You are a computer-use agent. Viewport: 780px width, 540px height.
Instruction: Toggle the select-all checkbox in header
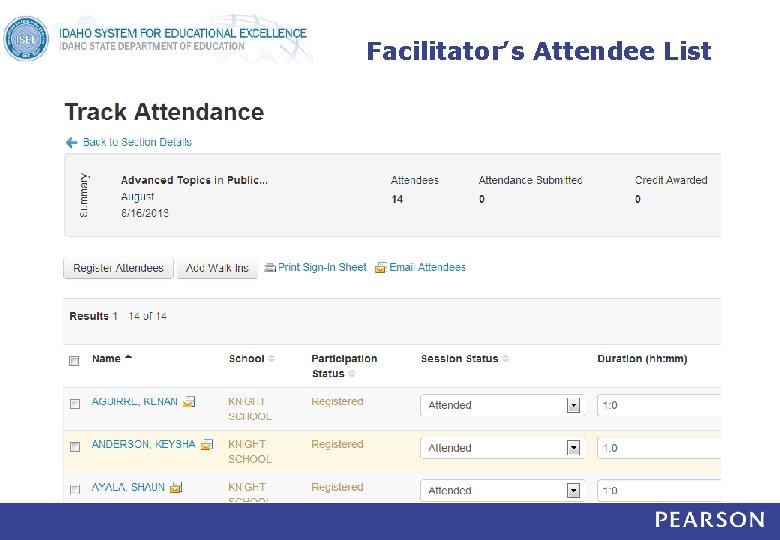(74, 360)
